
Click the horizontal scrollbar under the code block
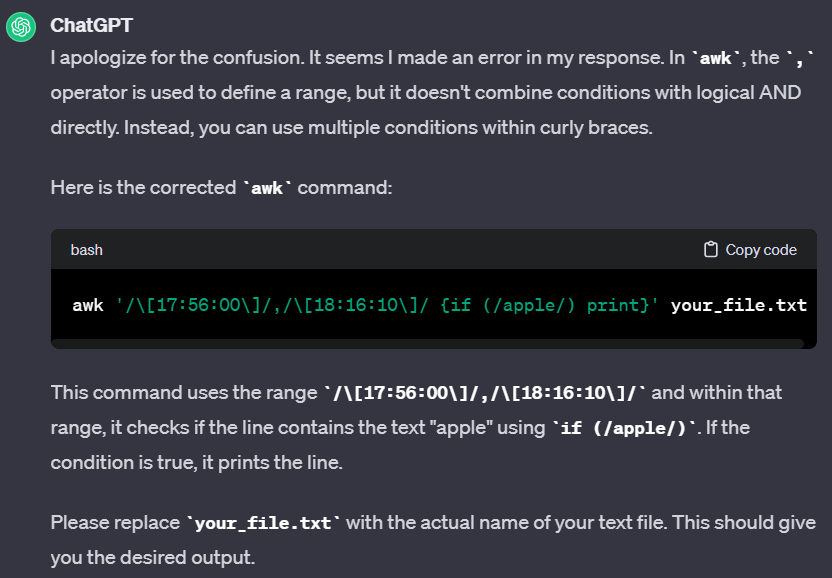pyautogui.click(x=428, y=344)
